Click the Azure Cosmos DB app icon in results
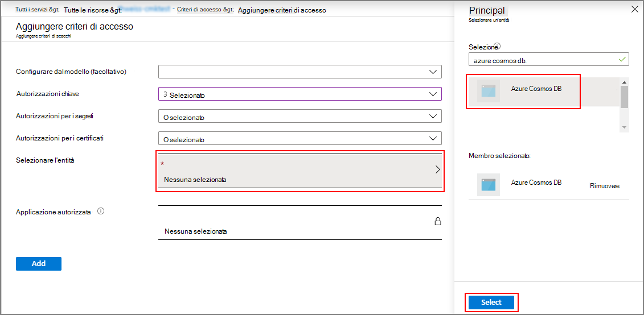The height and width of the screenshot is (315, 644). pos(489,91)
